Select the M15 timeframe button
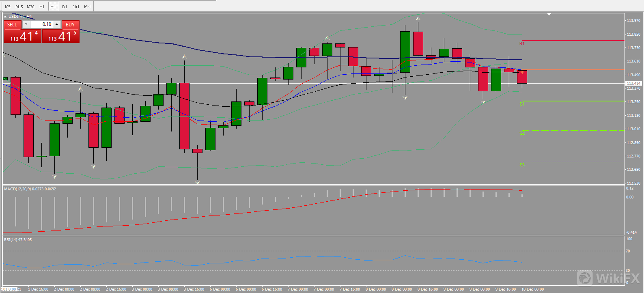This screenshot has width=644, height=293. (19, 6)
